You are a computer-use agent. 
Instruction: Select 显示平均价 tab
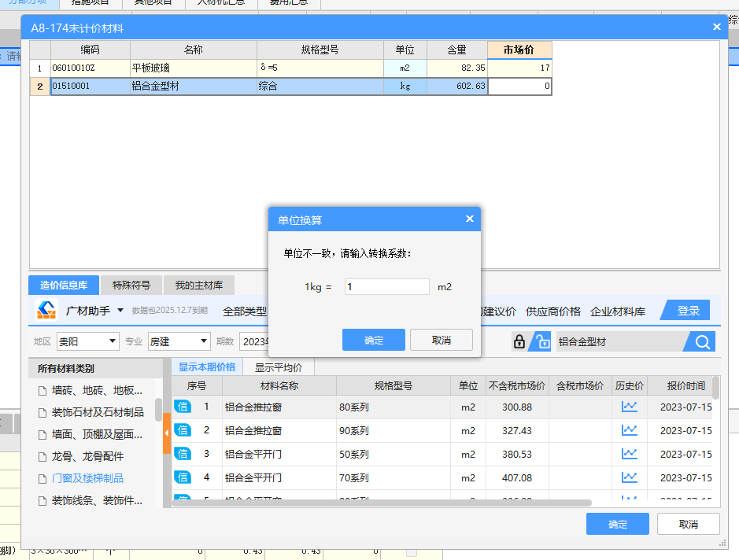point(279,367)
